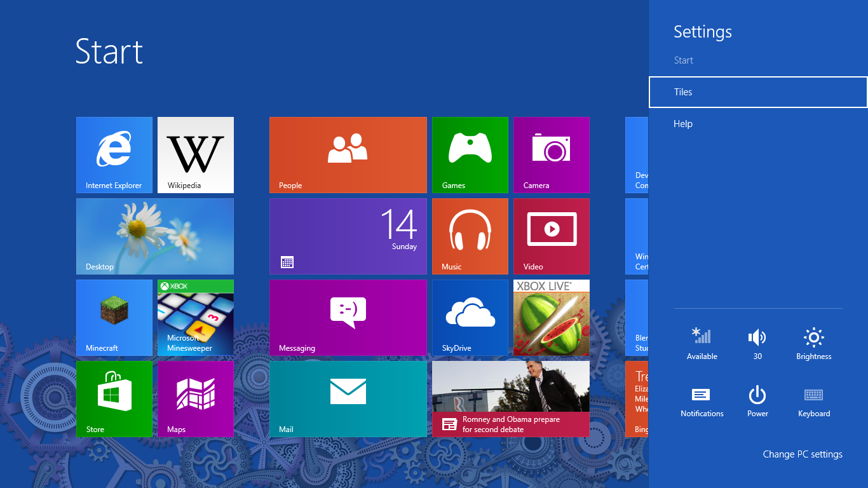The height and width of the screenshot is (488, 868).
Task: Open the Internet Explorer tile
Action: click(x=114, y=155)
